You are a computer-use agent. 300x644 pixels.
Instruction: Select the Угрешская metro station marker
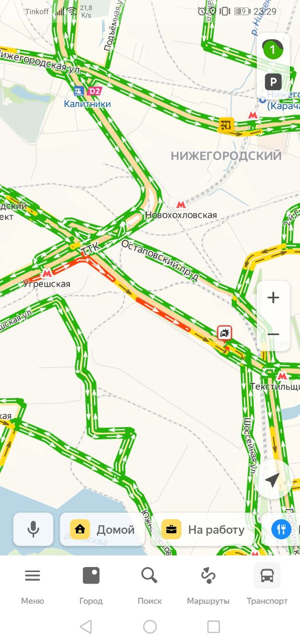click(x=47, y=273)
